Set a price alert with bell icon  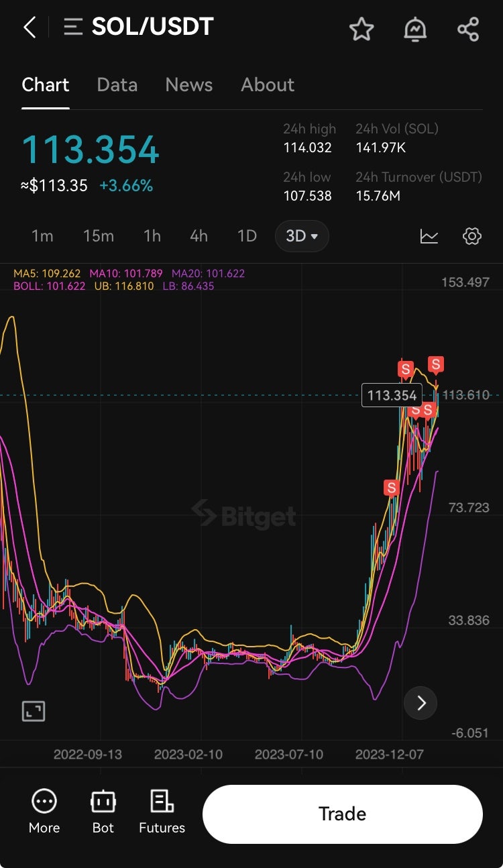(x=415, y=29)
